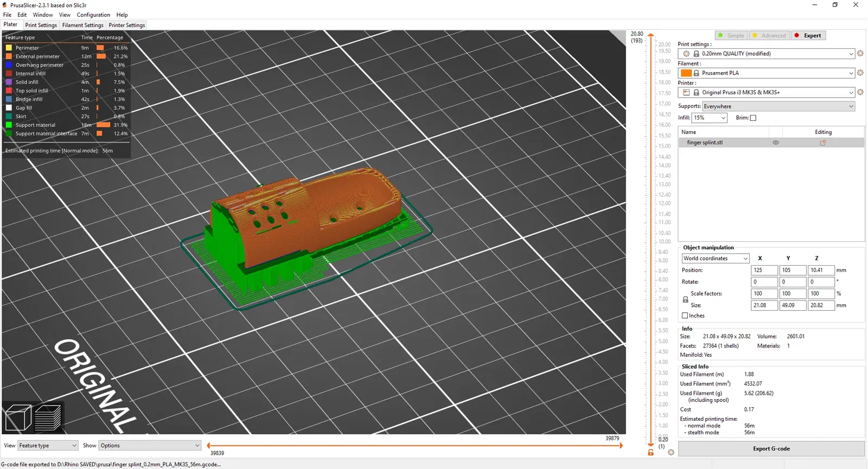Viewport: 868px width, 469px height.
Task: Click the Overhang perimeter legend color square
Action: click(x=9, y=65)
